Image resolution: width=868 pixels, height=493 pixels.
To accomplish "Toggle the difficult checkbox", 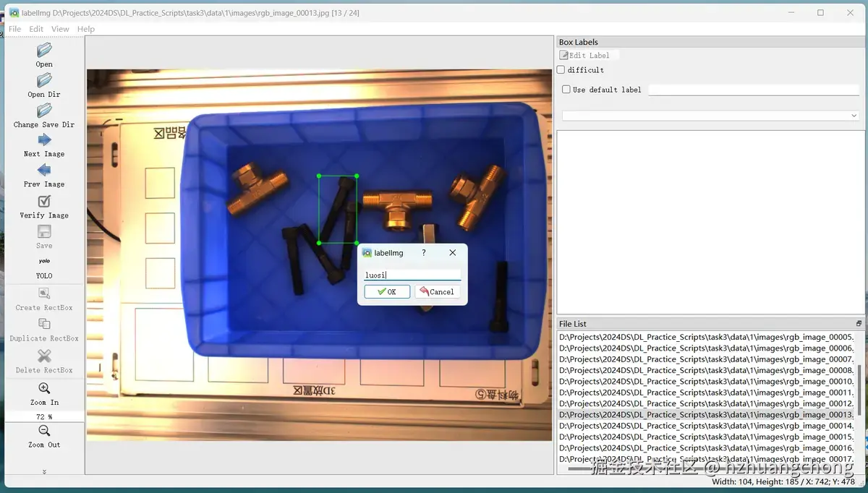I will (561, 70).
